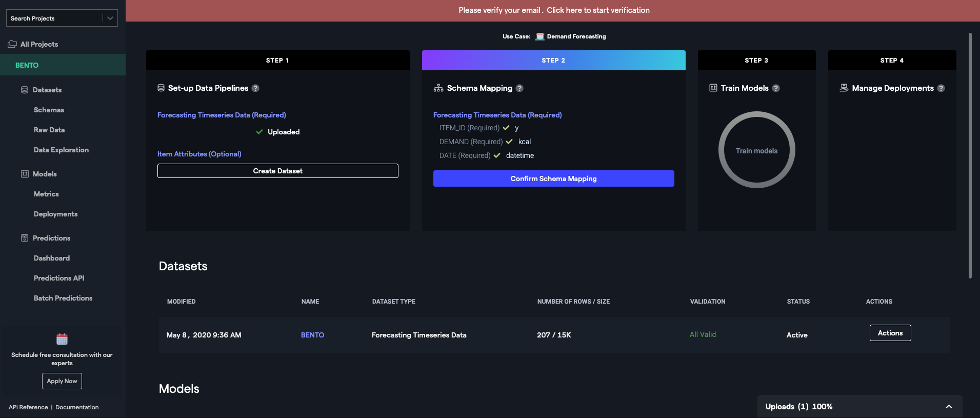
Task: Click the All Valid validation status
Action: pyautogui.click(x=703, y=334)
